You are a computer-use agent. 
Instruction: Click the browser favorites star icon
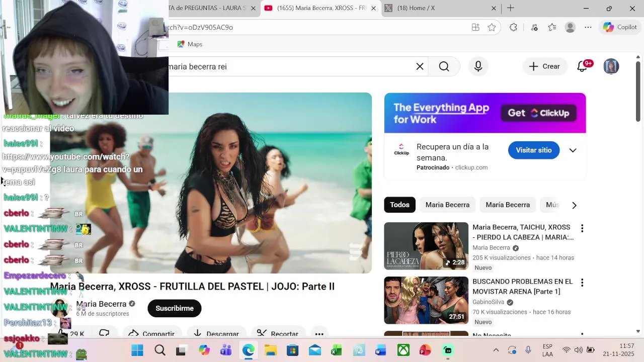pos(492,27)
